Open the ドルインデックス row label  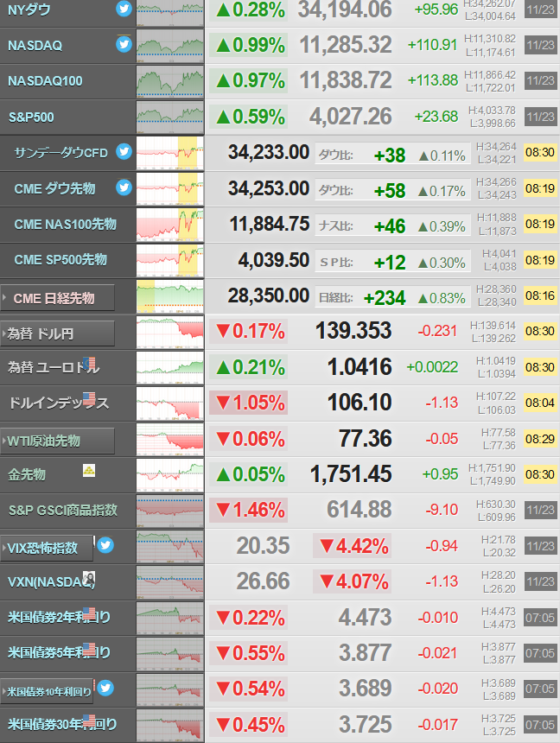tap(59, 403)
